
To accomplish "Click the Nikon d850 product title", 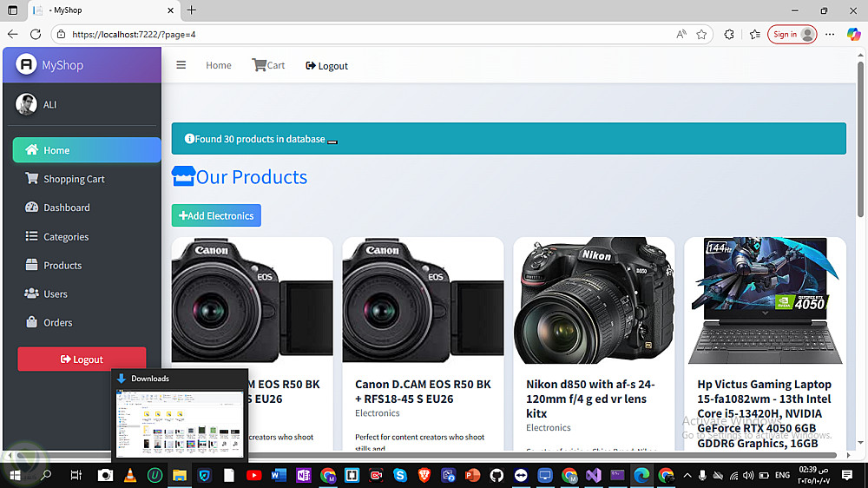I will (x=590, y=399).
